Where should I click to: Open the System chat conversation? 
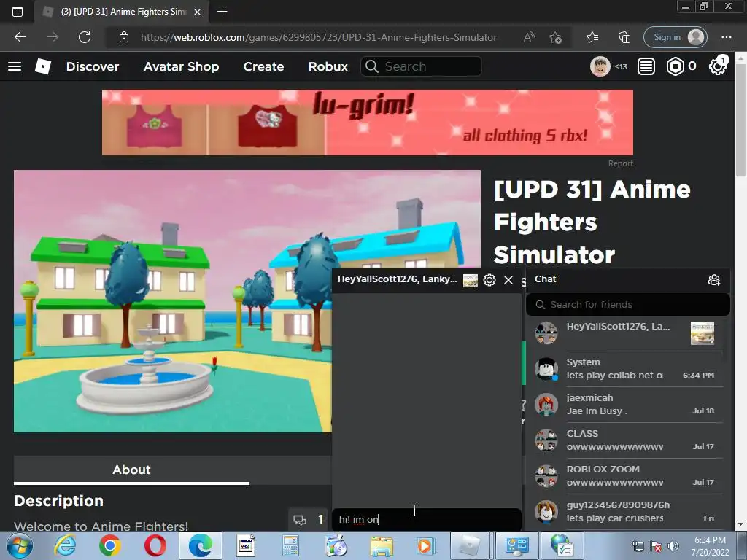tap(628, 369)
